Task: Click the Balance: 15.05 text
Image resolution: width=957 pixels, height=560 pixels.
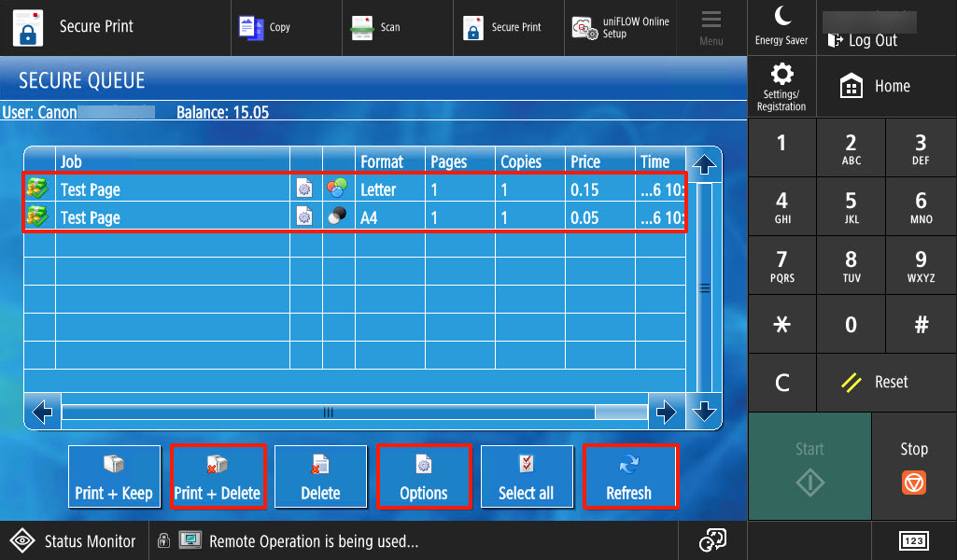Action: click(x=223, y=112)
